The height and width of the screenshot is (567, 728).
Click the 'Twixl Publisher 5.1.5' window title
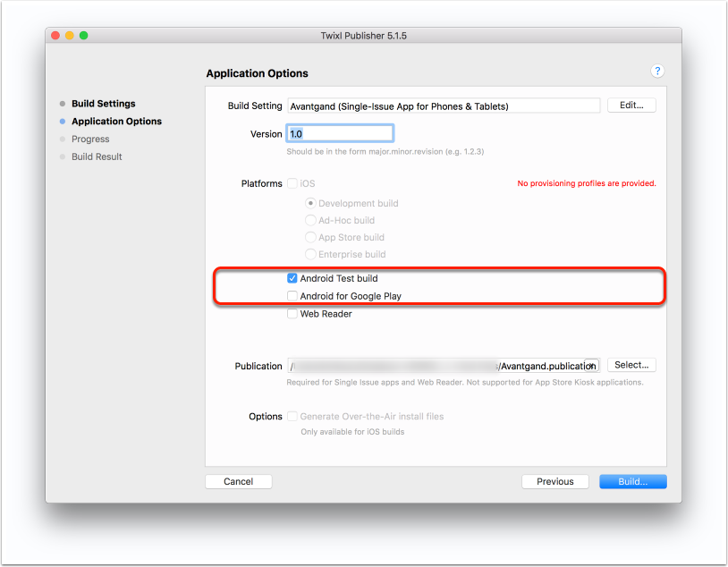click(x=363, y=36)
